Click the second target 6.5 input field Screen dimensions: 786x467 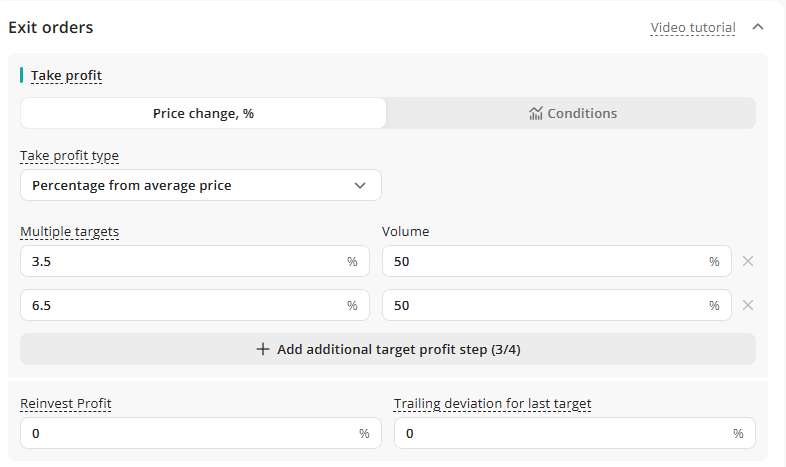click(x=185, y=305)
